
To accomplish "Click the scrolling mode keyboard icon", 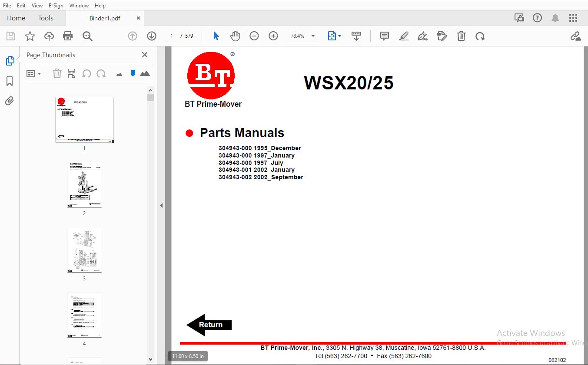I will 356,36.
